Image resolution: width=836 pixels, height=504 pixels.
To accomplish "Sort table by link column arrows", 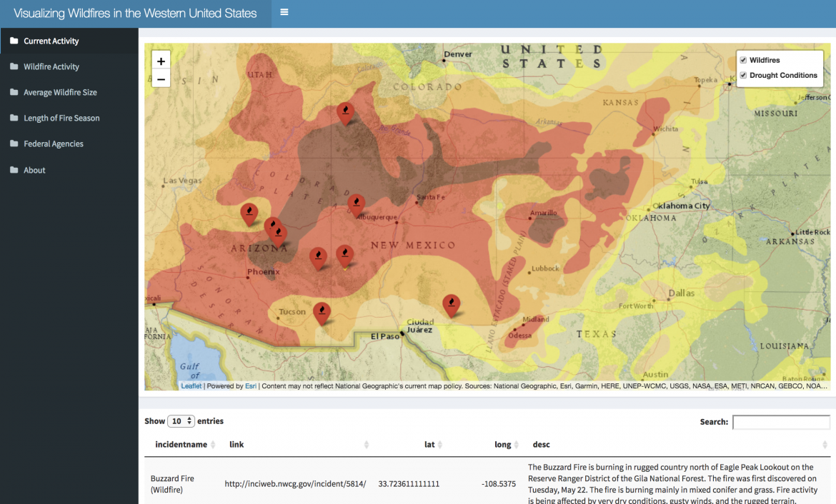I will (x=367, y=444).
